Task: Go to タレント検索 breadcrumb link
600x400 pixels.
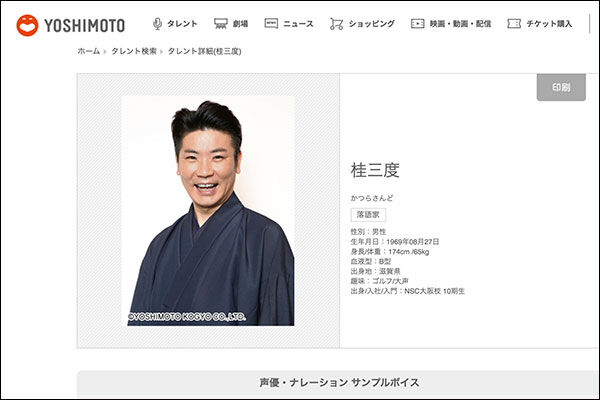Action: [x=134, y=51]
